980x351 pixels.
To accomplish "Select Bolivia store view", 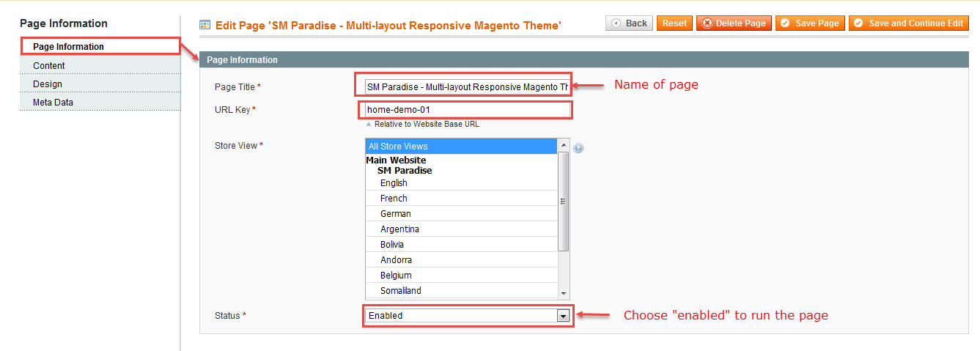I will pos(461,245).
